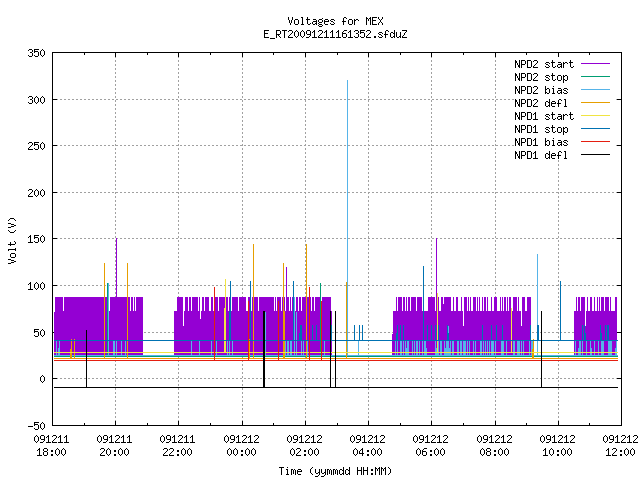Screen dimensions: 640x480
Task: Click the NPD2 start legend label
Action: pos(544,64)
